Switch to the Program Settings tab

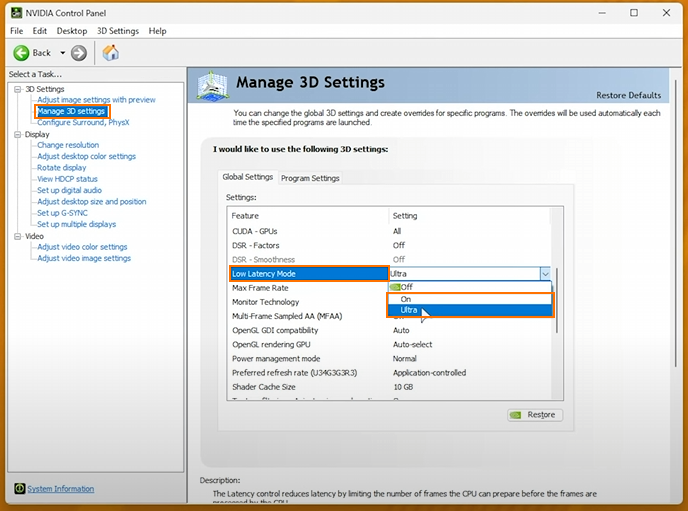(310, 178)
